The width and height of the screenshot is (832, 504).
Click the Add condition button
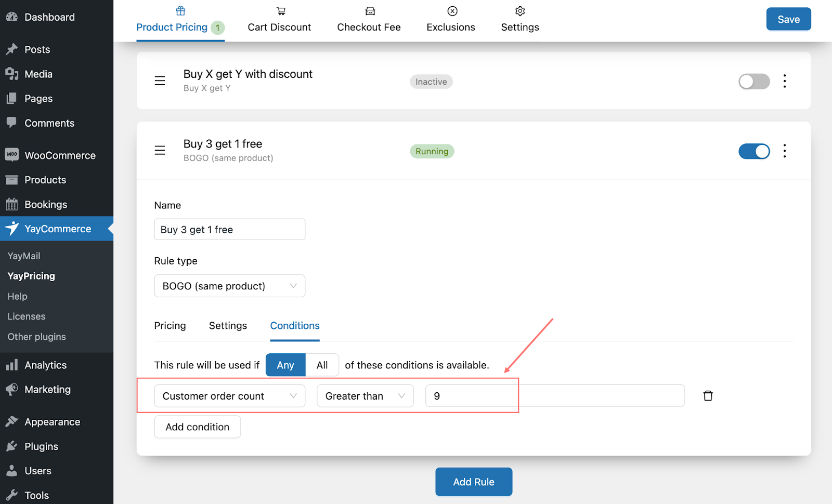click(x=197, y=427)
